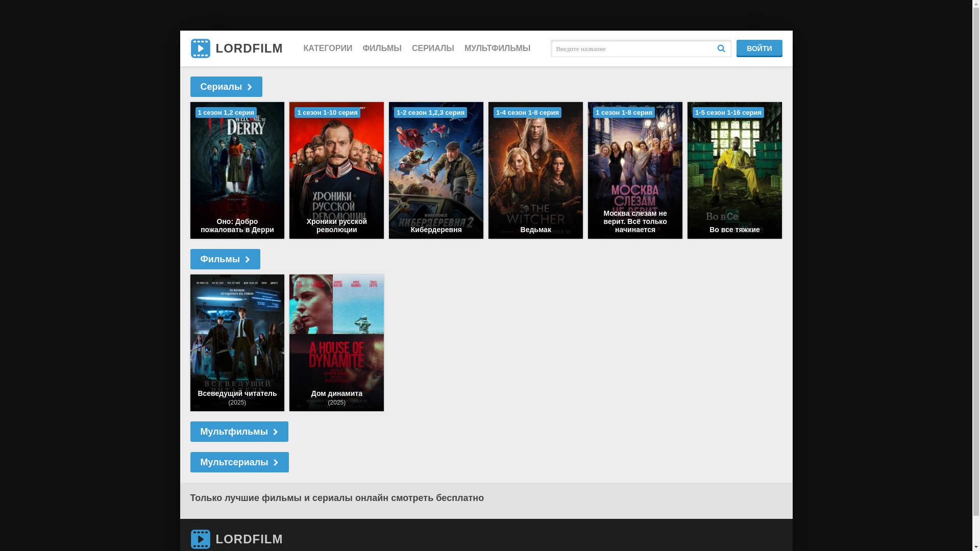Open the Сериалы menu item

pos(433,48)
